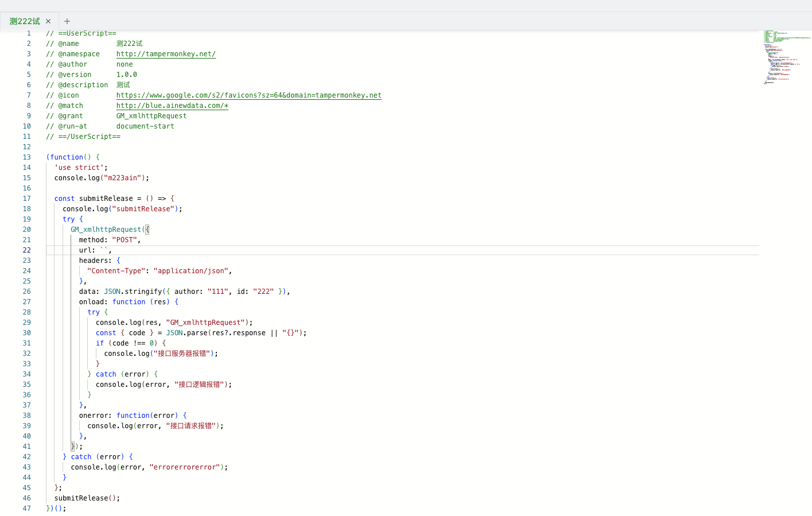Add a new tab with plus icon
The height and width of the screenshot is (516, 812).
(x=67, y=21)
